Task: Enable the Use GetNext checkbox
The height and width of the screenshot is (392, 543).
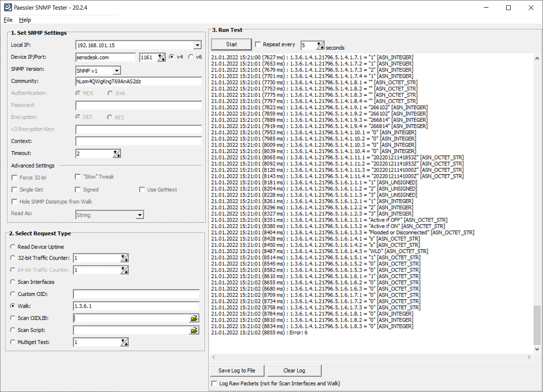Action: point(142,190)
